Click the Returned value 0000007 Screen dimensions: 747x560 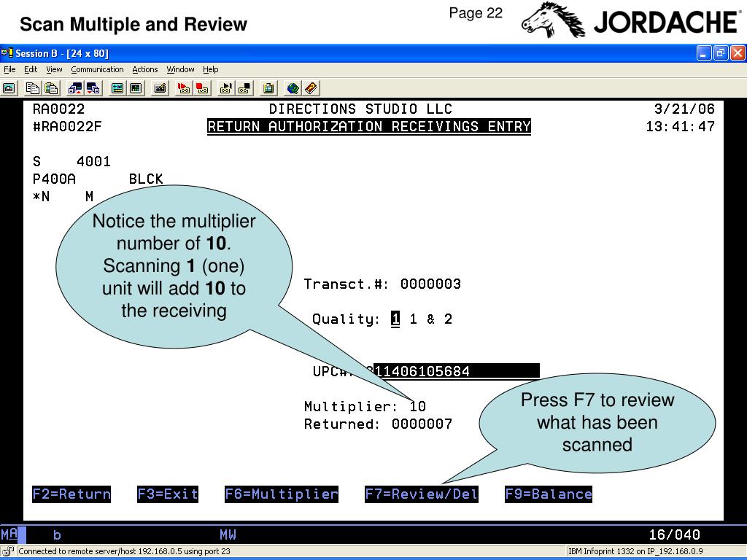422,424
